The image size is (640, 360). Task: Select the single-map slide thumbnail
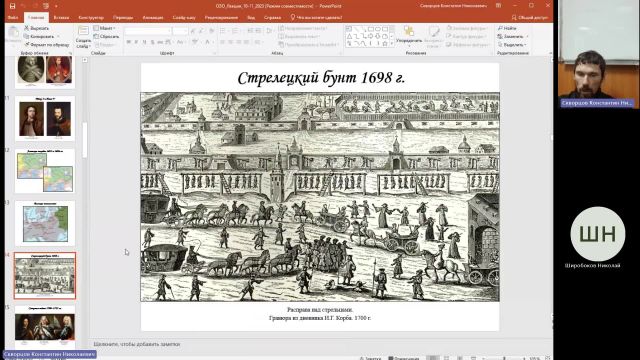pos(45,223)
